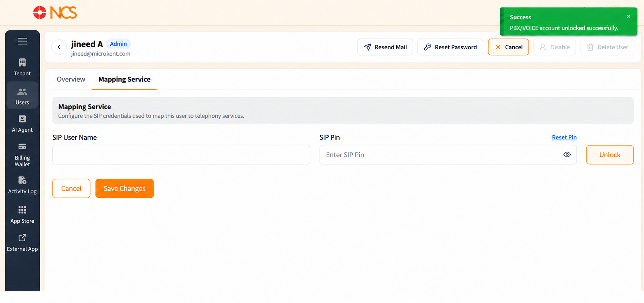Switch to the Overview tab
Image resolution: width=644 pixels, height=303 pixels.
click(71, 79)
